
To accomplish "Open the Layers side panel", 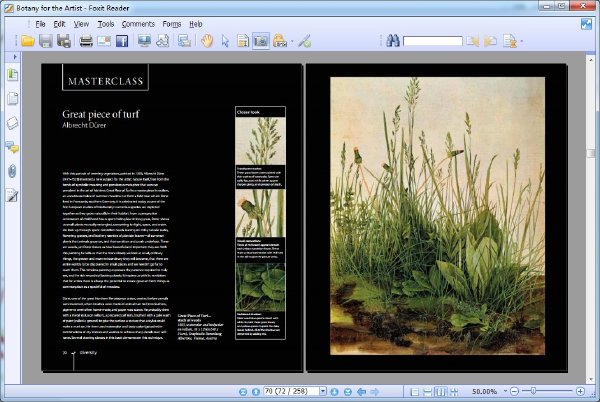I will click(13, 123).
